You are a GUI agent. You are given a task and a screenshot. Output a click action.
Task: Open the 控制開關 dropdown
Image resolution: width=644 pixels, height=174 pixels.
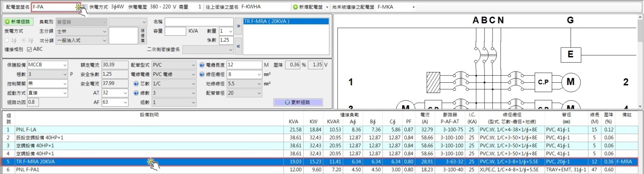(47, 84)
